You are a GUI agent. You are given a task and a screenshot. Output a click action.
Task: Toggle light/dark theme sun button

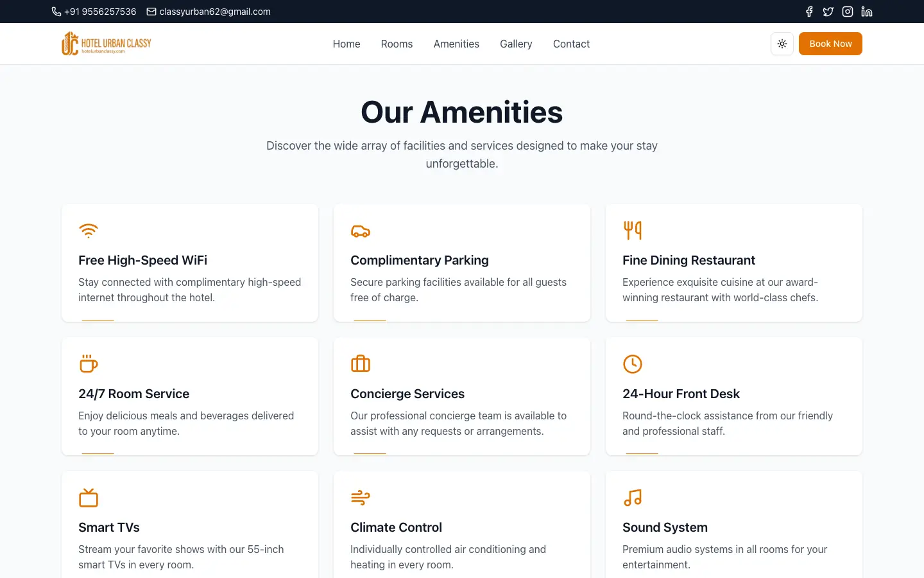[x=782, y=44]
